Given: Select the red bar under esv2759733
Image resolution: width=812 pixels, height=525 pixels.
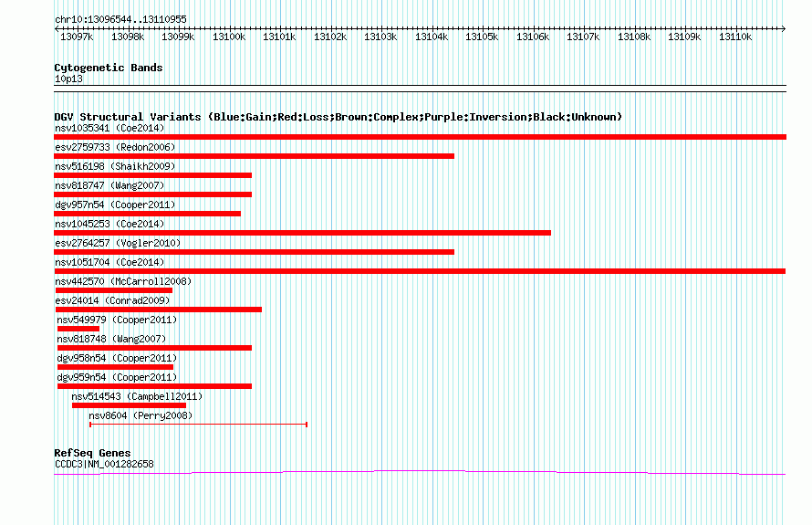Looking at the screenshot, I should (x=254, y=156).
